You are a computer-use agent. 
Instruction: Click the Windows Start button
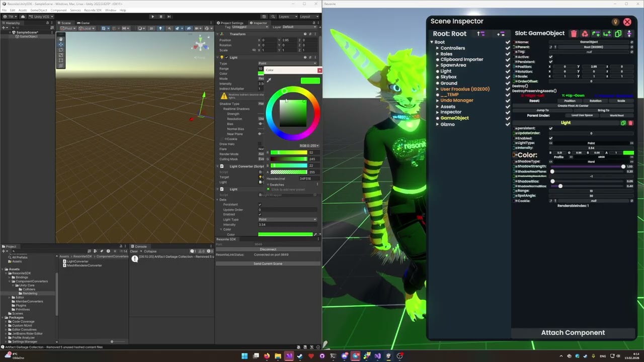tap(245, 356)
